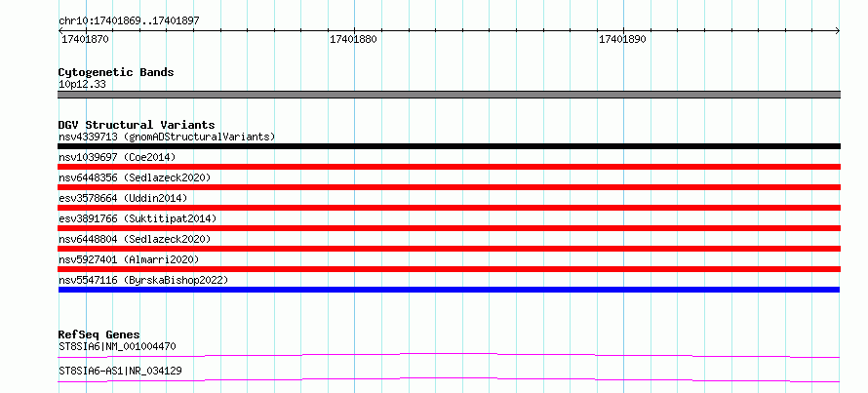Select the DGV Structural Variants track heading
868x393 pixels.
(137, 125)
